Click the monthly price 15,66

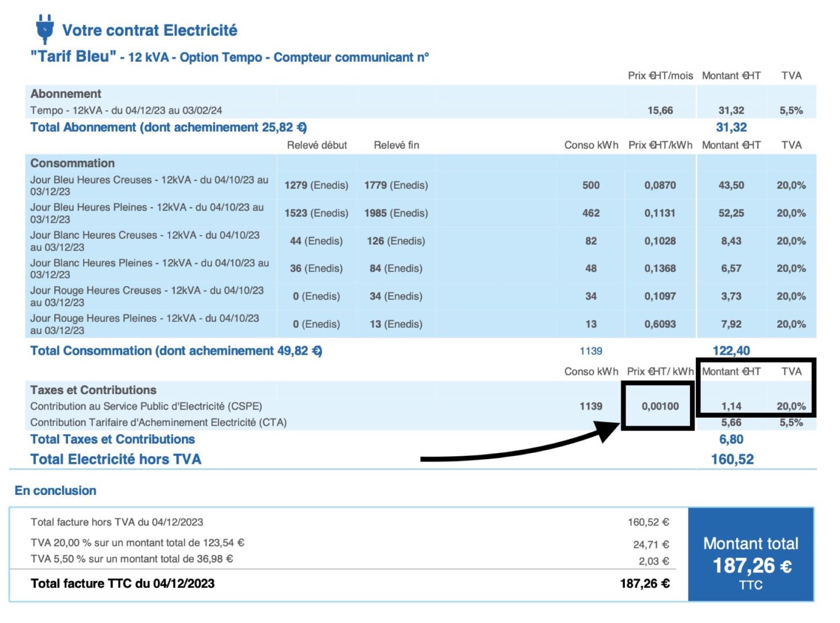[660, 110]
